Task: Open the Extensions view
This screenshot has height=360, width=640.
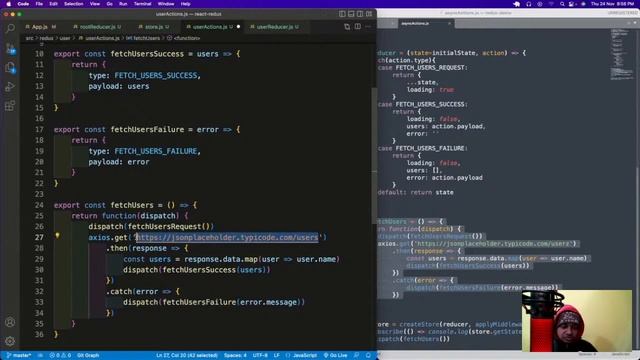Action: [x=10, y=106]
